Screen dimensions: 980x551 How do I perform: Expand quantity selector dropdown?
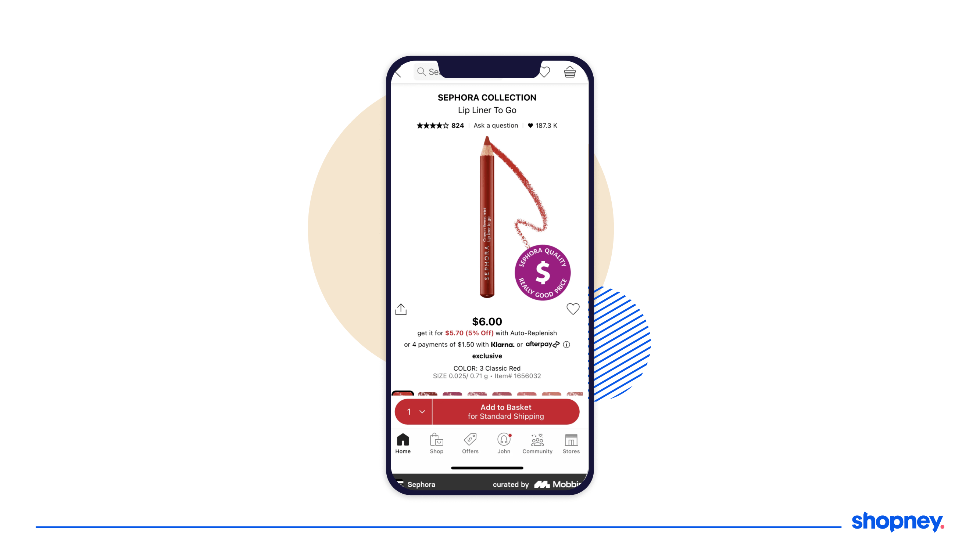tap(413, 412)
